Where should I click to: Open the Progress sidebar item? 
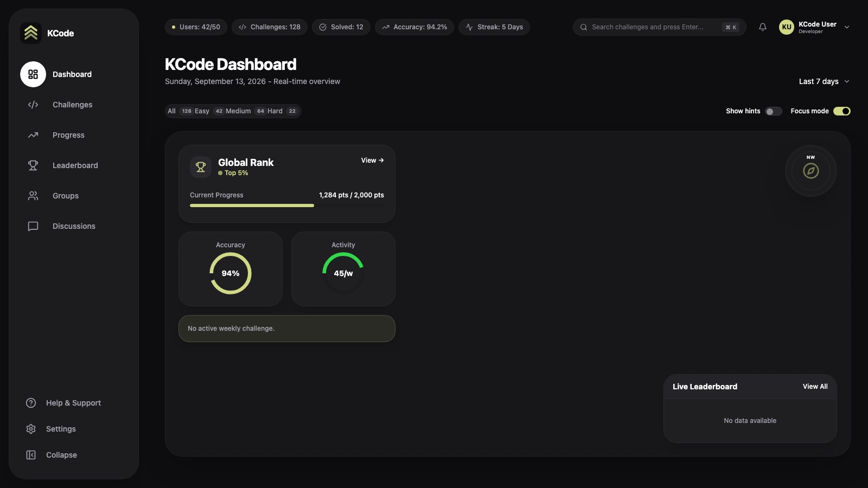(x=74, y=135)
